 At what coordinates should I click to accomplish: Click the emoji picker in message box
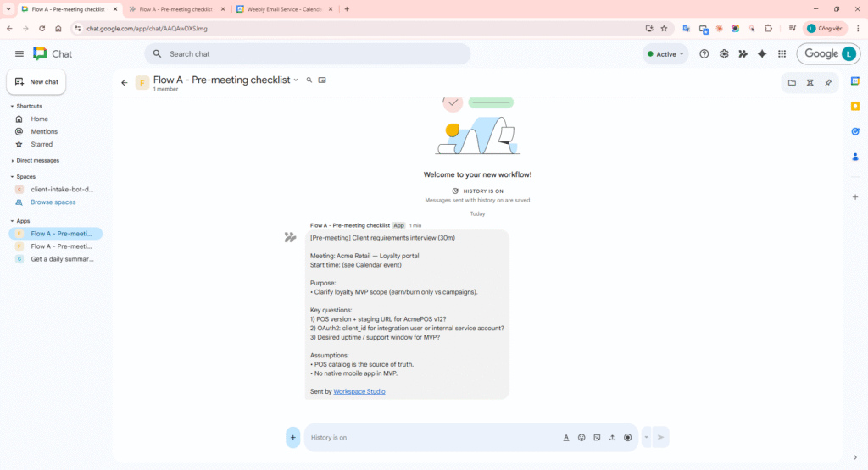tap(581, 438)
